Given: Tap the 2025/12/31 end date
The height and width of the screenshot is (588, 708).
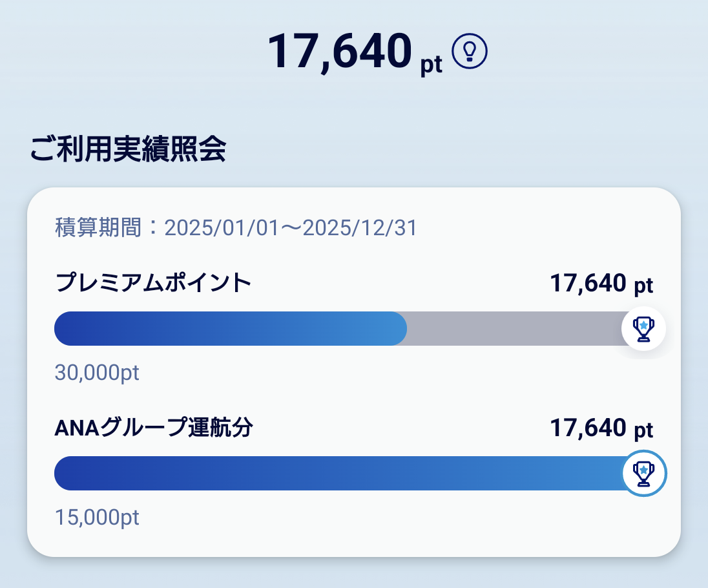Looking at the screenshot, I should point(360,227).
